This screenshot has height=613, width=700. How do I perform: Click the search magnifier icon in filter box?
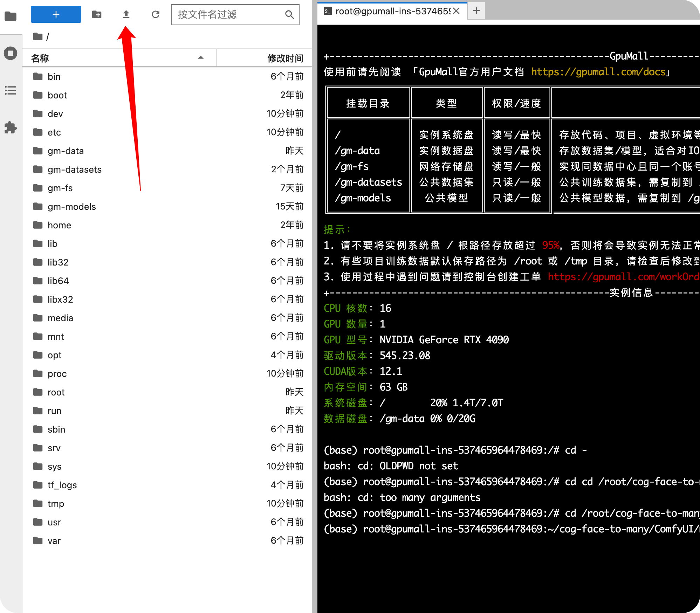pyautogui.click(x=289, y=14)
